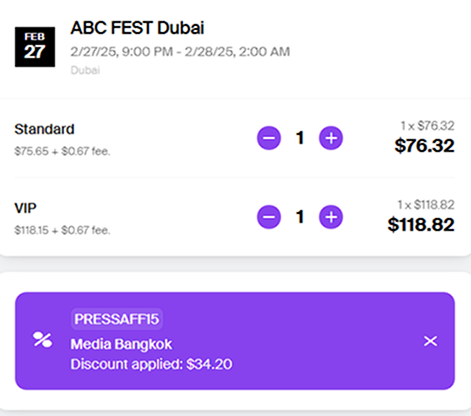Decrease Standard ticket quantity with minus button
This screenshot has height=416, width=471.
269,138
